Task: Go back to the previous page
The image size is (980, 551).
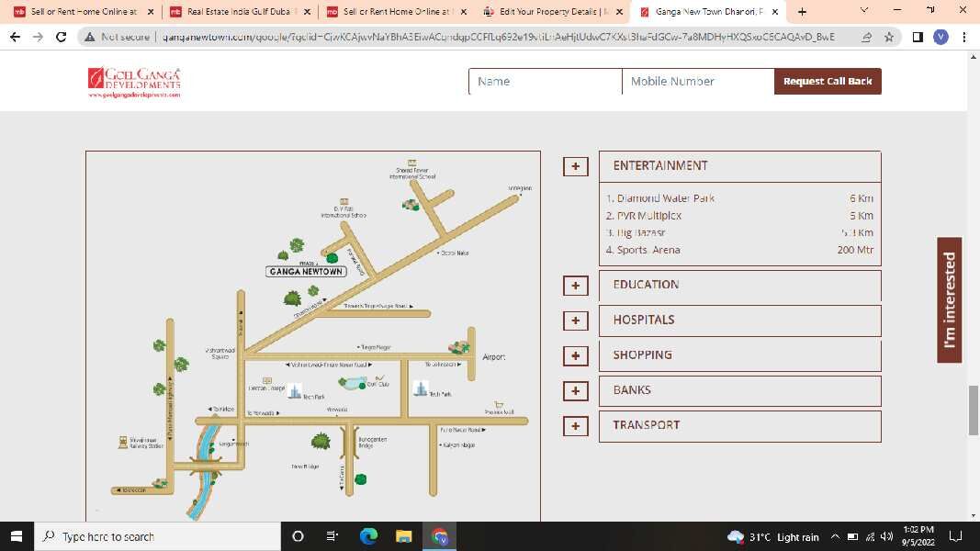Action: 15,37
